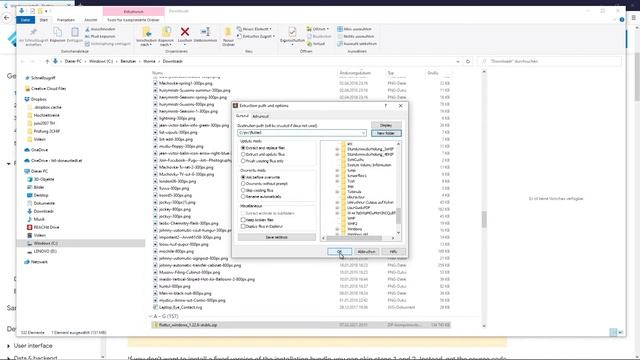Select Fresh existing files only option
This screenshot has width=640, height=360.
(x=262, y=161)
